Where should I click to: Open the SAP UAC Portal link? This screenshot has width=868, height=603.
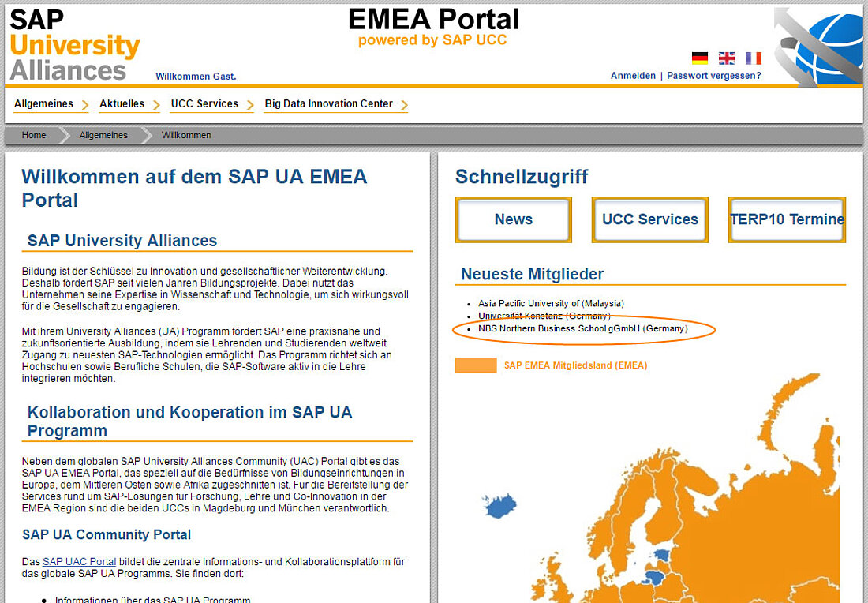pyautogui.click(x=79, y=561)
